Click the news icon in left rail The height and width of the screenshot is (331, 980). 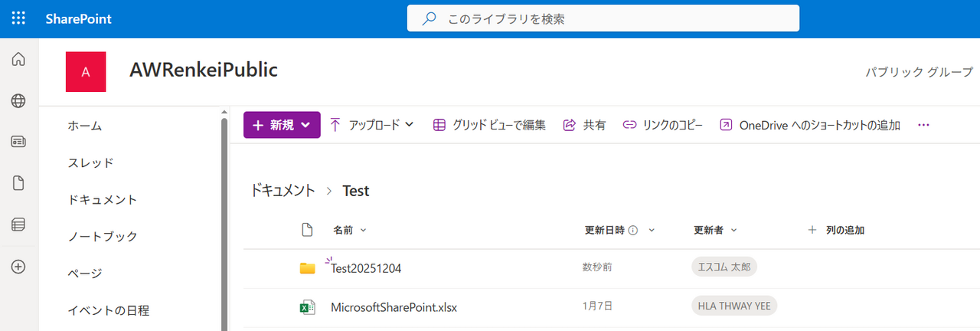[x=18, y=142]
